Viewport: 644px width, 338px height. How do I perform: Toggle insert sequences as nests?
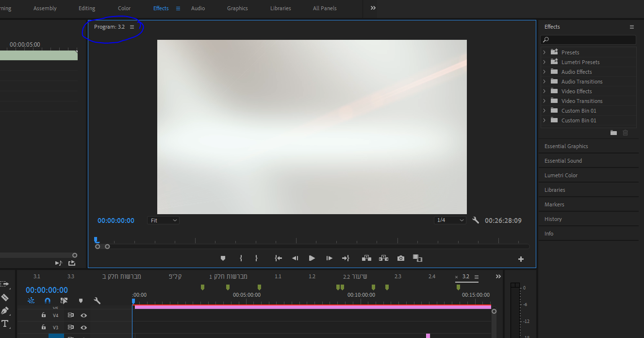(31, 301)
